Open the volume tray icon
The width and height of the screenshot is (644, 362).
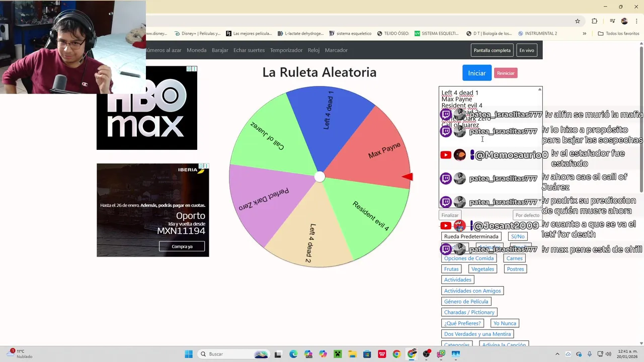[608, 354]
